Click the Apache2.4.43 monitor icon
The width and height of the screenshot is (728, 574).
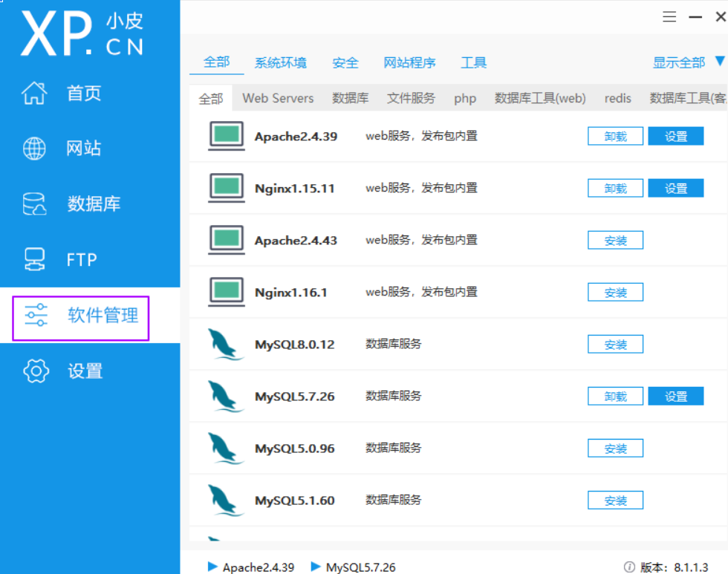226,240
